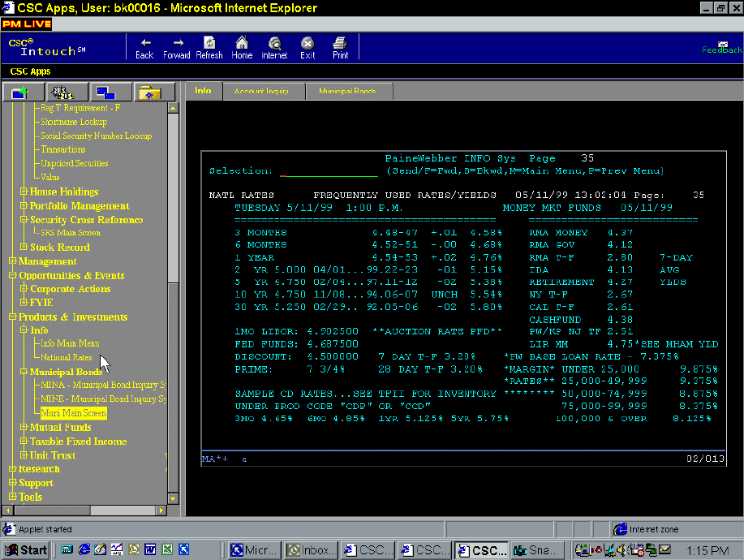
Task: Click the Selection input field in terminal
Action: (329, 171)
